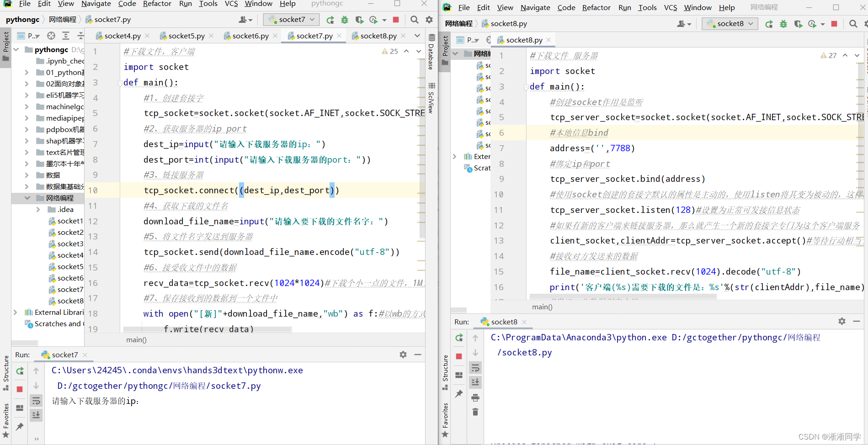Close socket8.py tab in right window
Screen dimensions: 868x445
[x=548, y=40]
